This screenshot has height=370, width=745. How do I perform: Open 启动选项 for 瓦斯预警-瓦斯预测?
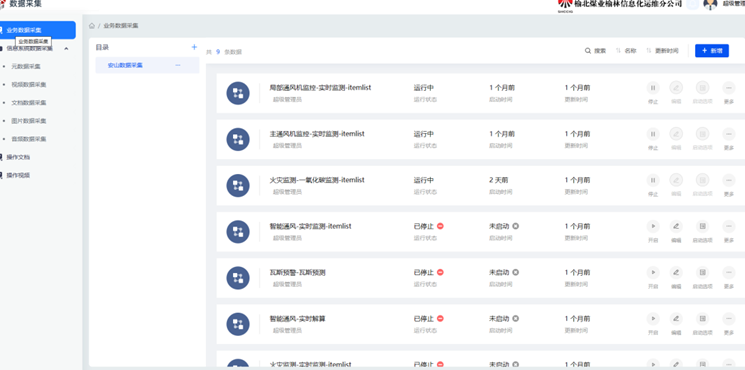tap(703, 273)
